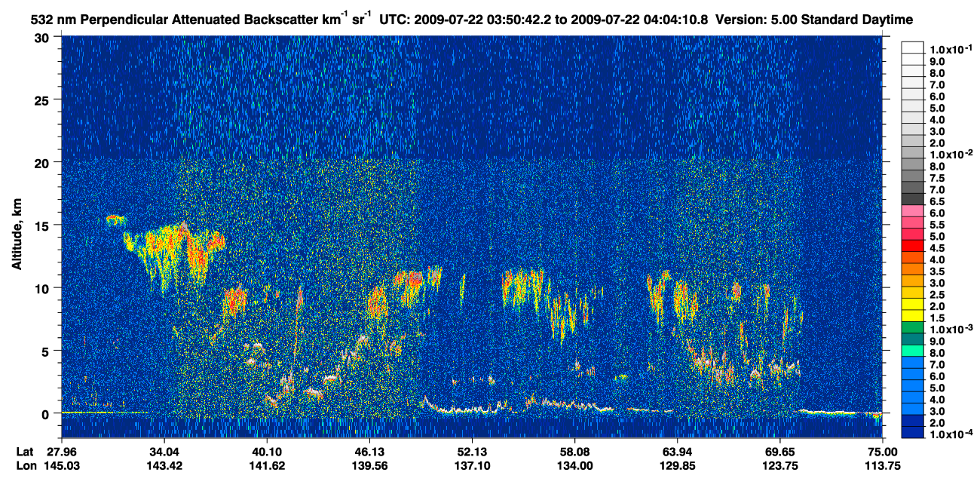Click longitude value '143.42'

click(x=164, y=465)
